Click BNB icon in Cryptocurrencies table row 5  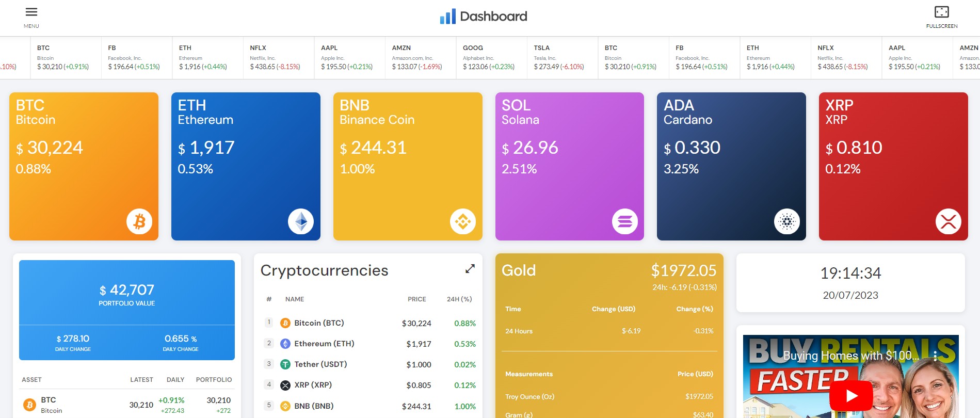tap(285, 406)
